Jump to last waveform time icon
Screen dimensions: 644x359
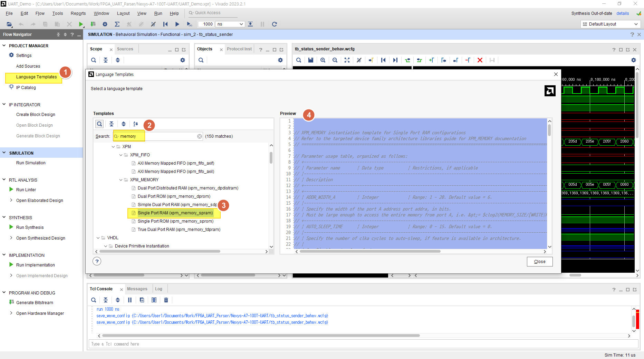point(395,60)
